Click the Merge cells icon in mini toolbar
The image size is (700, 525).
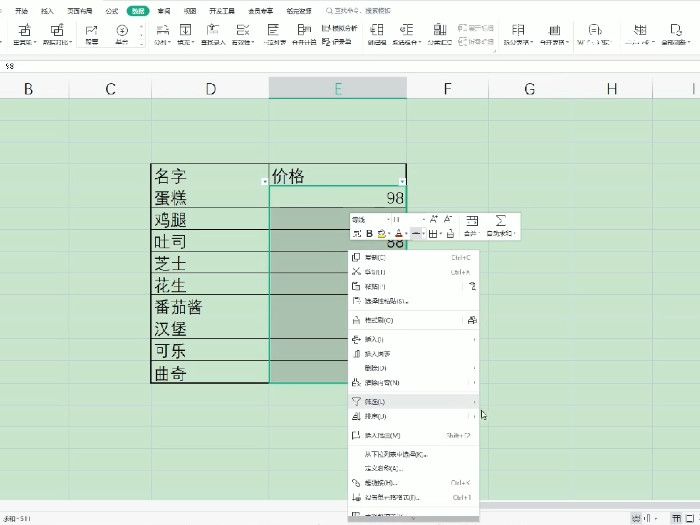click(472, 220)
